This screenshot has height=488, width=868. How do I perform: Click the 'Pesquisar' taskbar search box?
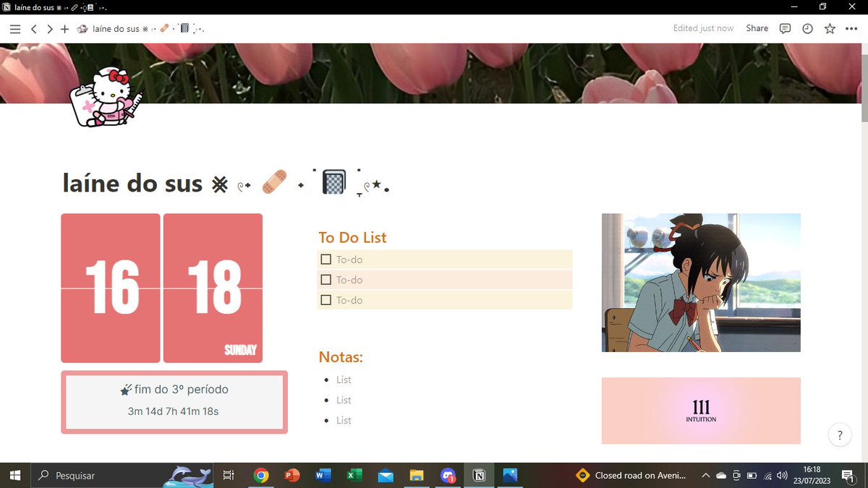[x=123, y=476]
